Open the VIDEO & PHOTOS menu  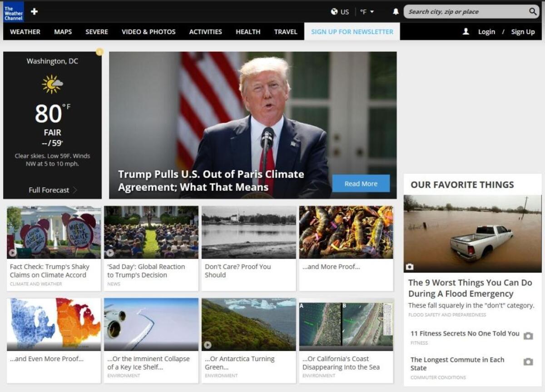pos(149,32)
